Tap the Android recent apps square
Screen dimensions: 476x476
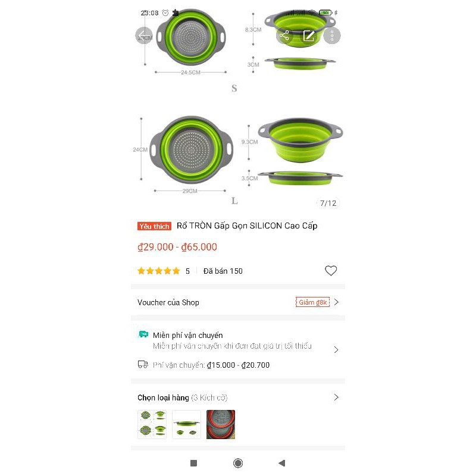coord(194,463)
